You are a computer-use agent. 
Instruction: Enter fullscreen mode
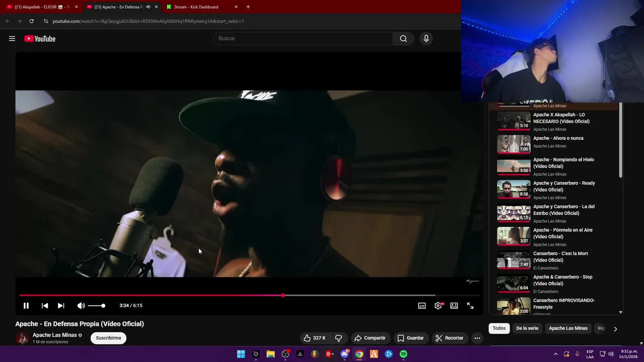[x=470, y=306]
